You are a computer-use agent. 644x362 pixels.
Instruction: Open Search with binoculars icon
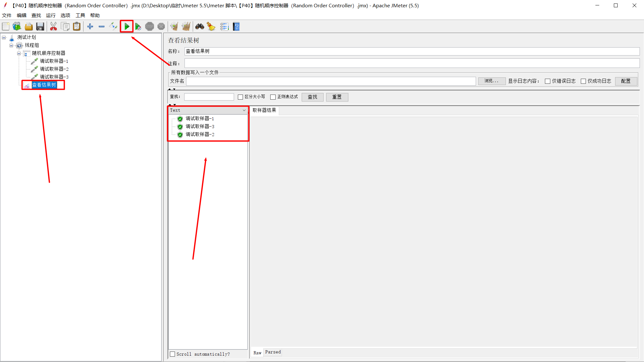click(200, 27)
